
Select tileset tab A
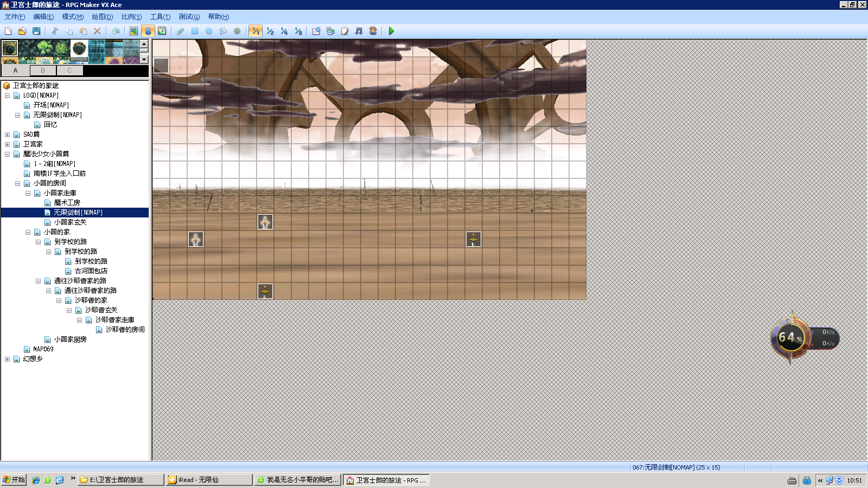(15, 70)
